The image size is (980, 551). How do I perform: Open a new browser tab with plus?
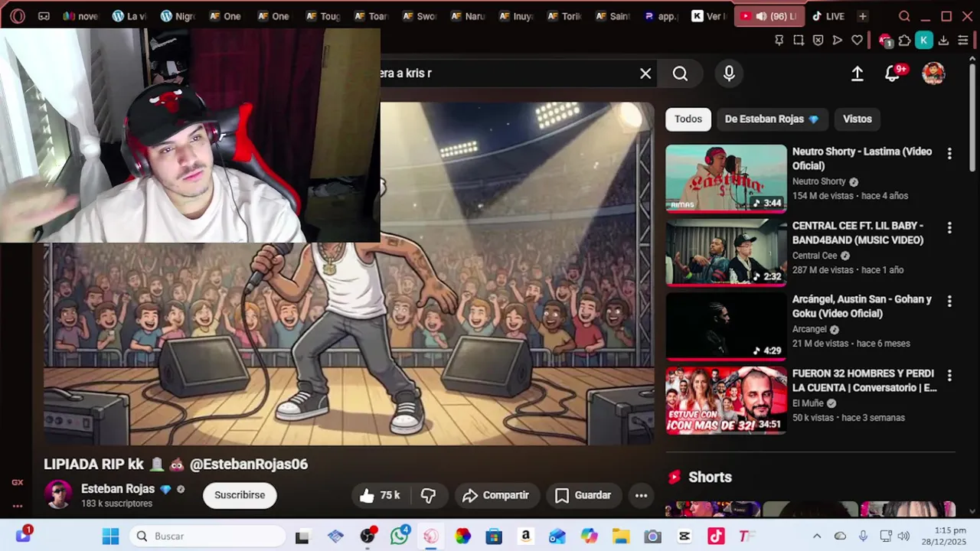coord(863,16)
